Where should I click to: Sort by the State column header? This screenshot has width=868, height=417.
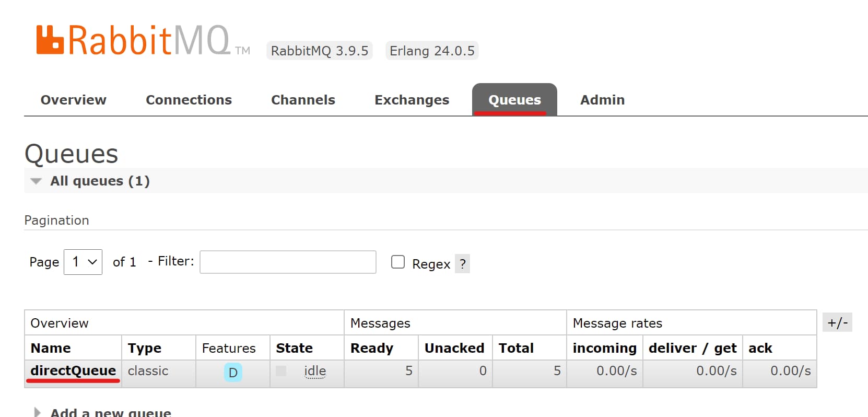coord(295,348)
